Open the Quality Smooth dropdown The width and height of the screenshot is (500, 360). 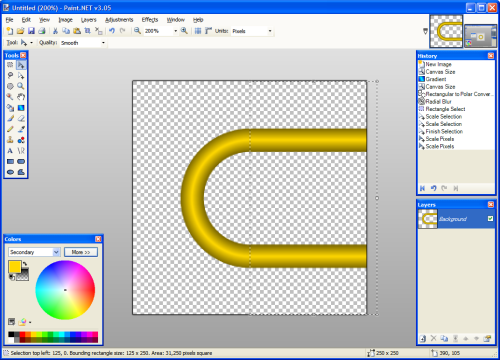(x=103, y=43)
